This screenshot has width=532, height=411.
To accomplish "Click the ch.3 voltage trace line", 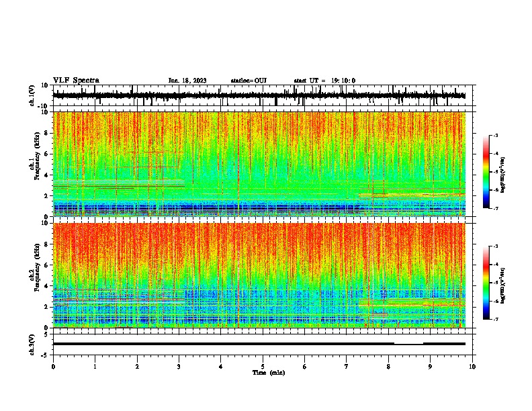I will pos(259,344).
